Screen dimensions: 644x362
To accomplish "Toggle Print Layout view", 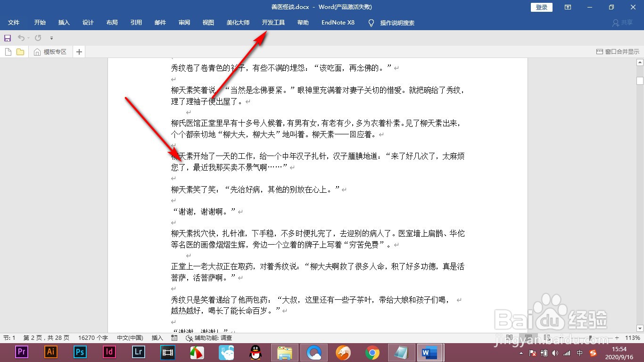I will click(529, 337).
